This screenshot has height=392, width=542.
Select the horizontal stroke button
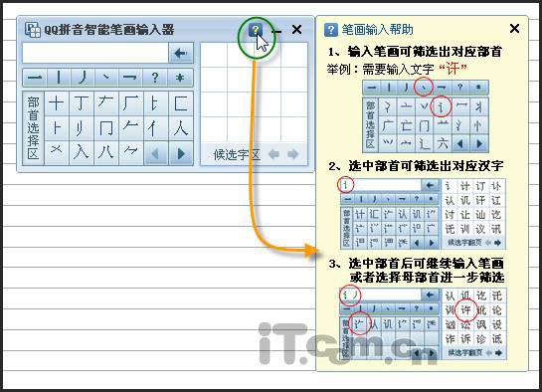coord(35,78)
